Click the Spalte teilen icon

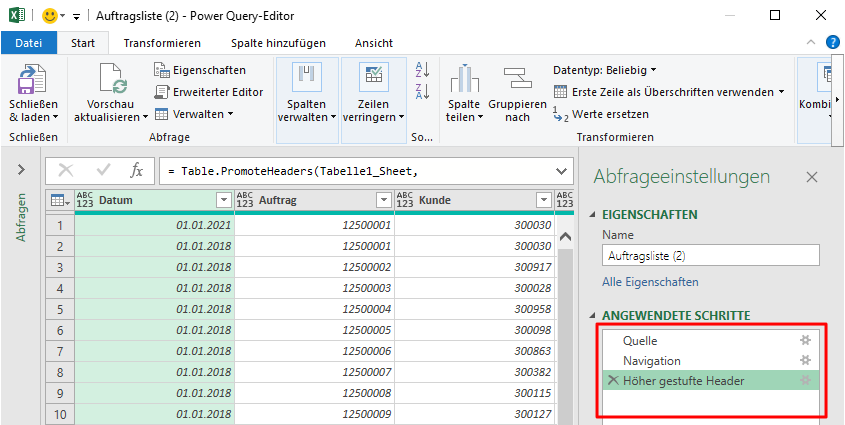point(463,80)
